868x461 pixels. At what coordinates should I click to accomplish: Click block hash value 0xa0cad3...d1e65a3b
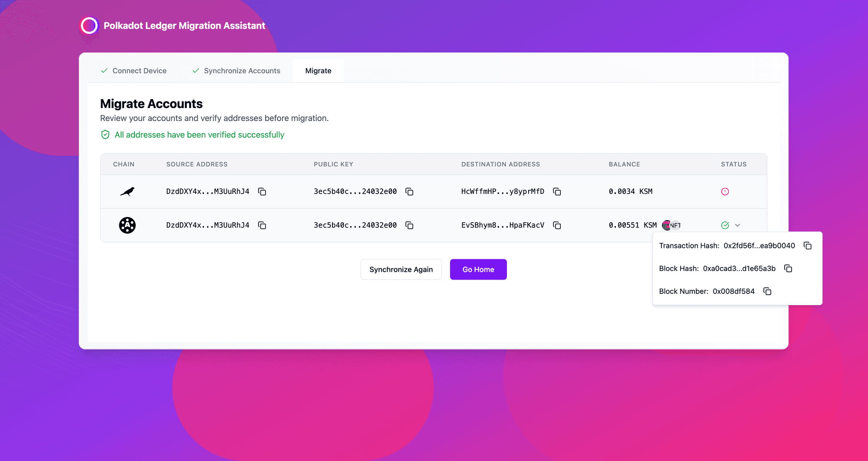[x=739, y=269]
